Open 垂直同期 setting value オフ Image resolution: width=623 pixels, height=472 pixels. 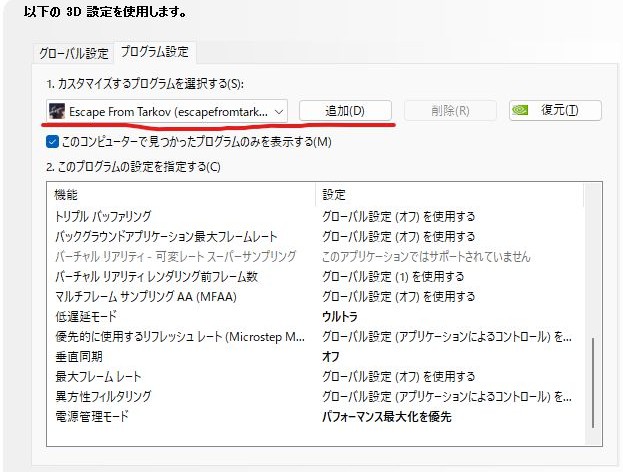pos(330,356)
